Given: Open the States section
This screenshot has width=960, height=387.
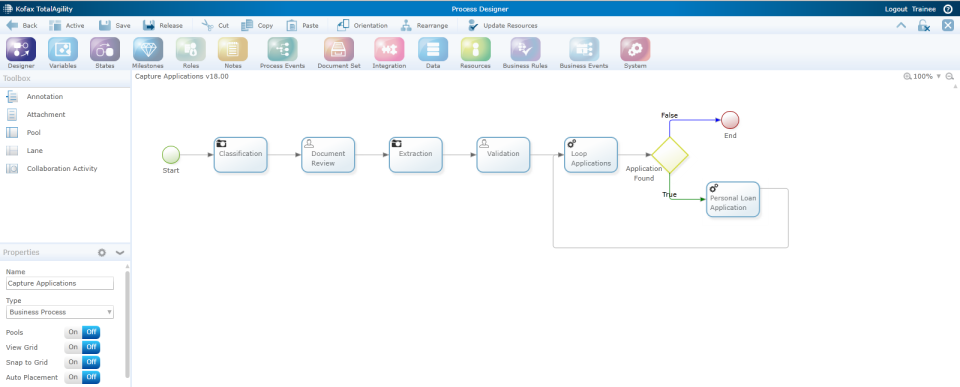Looking at the screenshot, I should 105,53.
